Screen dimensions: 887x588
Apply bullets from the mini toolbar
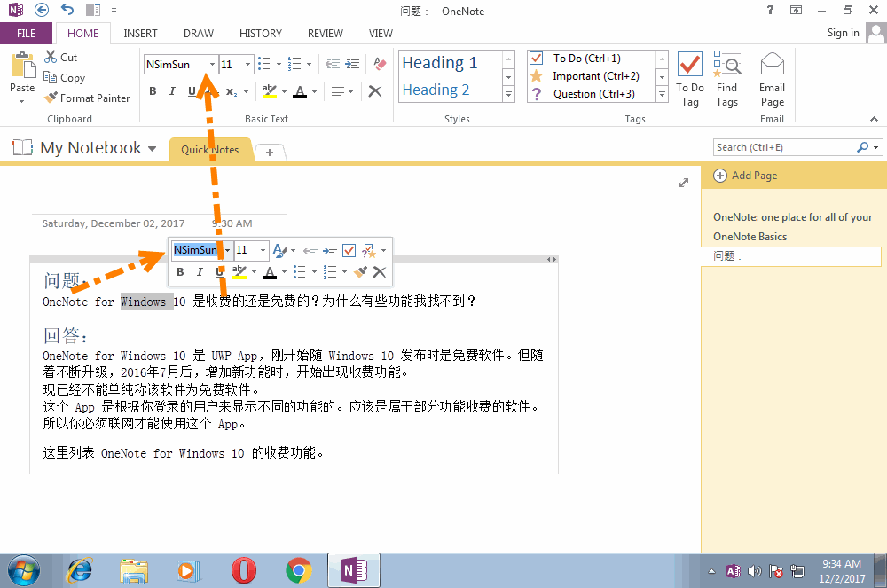pos(300,272)
